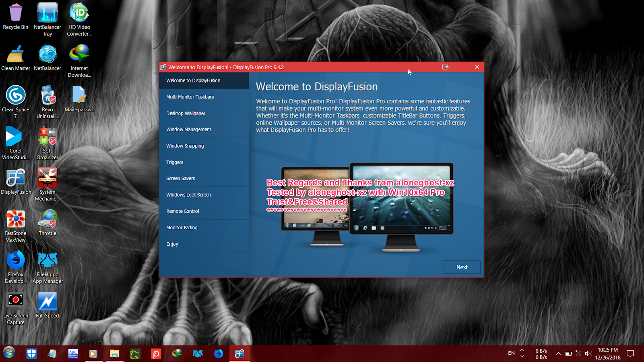
Task: Open Revo Uninstaller desktop icon
Action: tap(47, 102)
